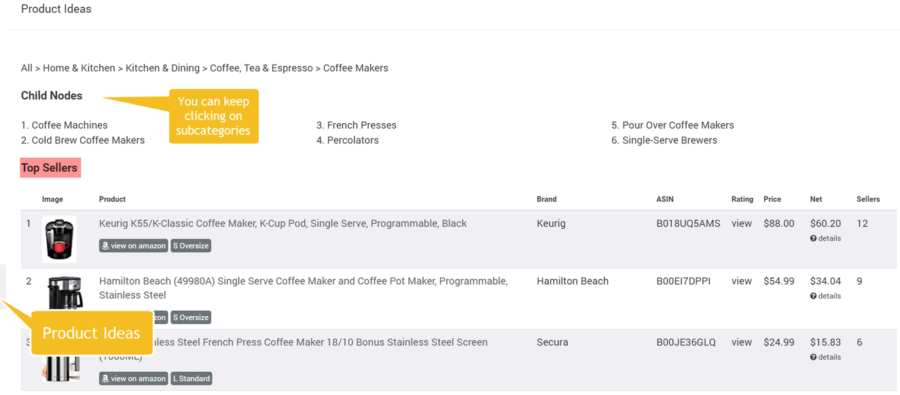The image size is (900, 395).
Task: Click price $24.99
Action: coord(779,342)
